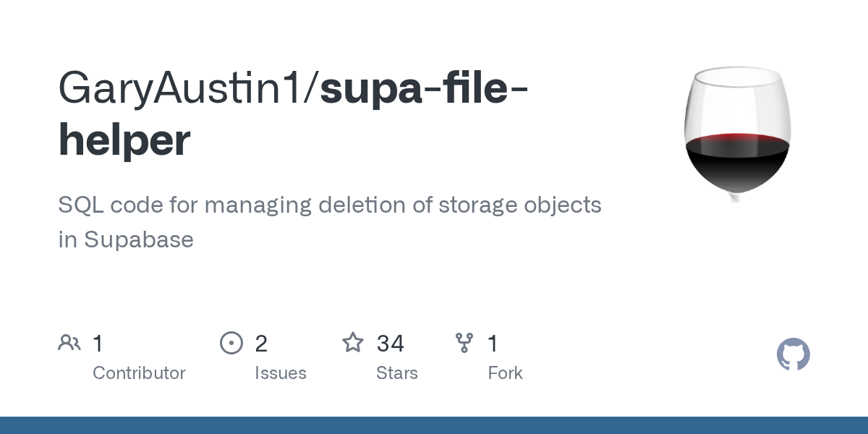Click the contributors people icon
Viewport: 868px width, 434px height.
69,343
